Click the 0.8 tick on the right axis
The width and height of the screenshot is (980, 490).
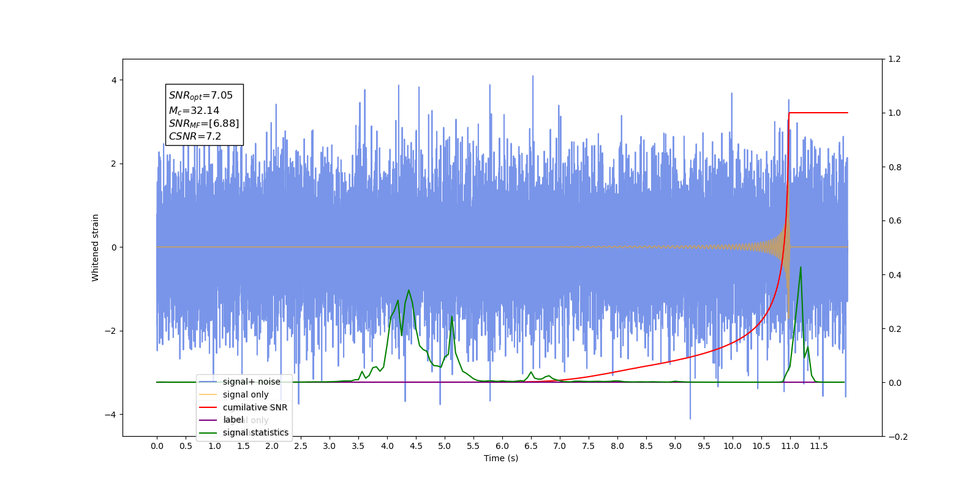click(895, 167)
